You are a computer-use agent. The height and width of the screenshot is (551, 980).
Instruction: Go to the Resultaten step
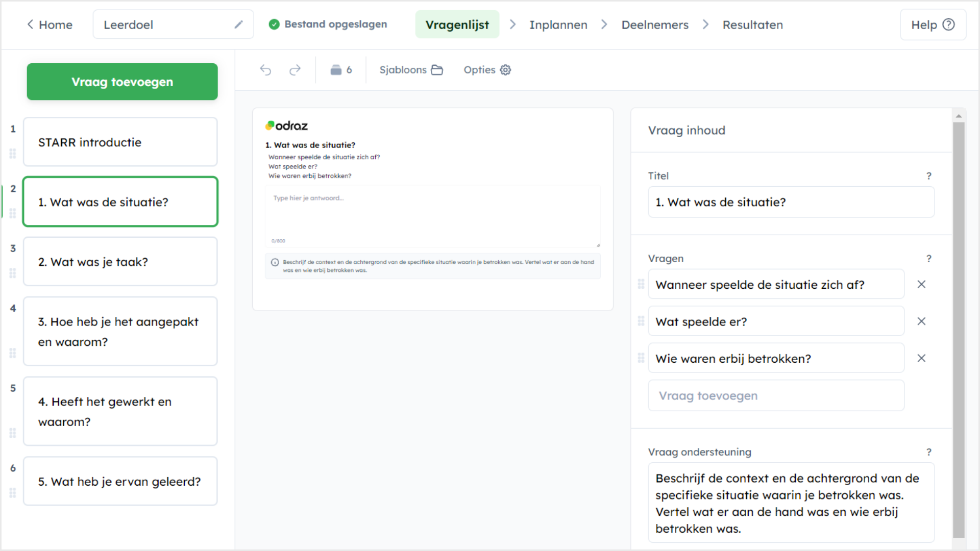click(x=752, y=24)
